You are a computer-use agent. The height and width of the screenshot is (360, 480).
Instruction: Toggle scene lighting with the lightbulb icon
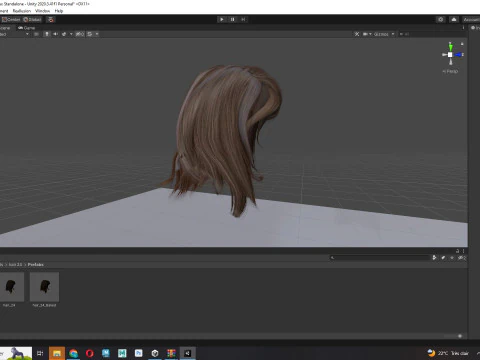pos(47,34)
